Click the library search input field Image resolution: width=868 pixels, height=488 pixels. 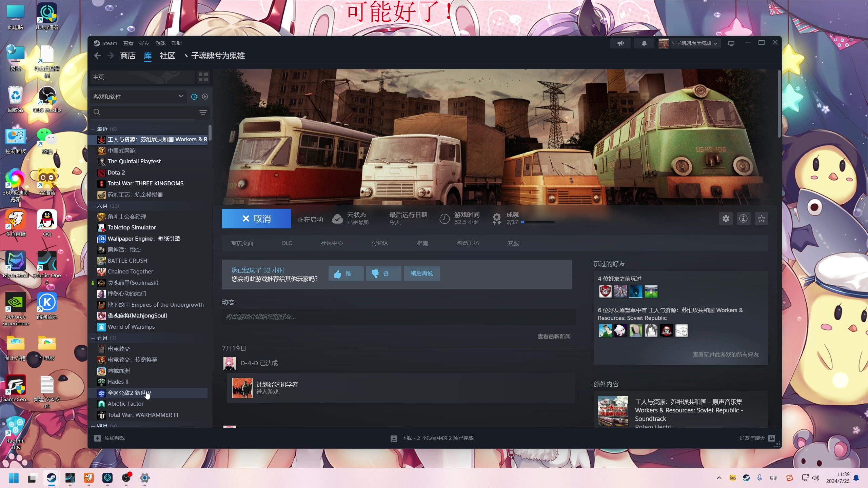(146, 113)
